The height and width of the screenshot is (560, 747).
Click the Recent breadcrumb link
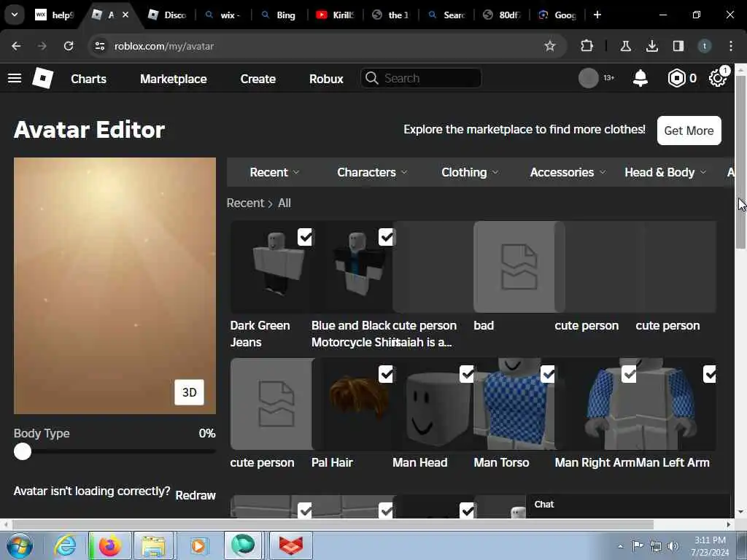click(245, 203)
